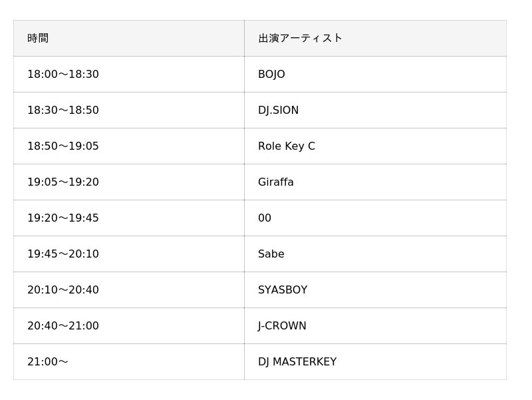Click the 出演アーティスト column header

300,39
